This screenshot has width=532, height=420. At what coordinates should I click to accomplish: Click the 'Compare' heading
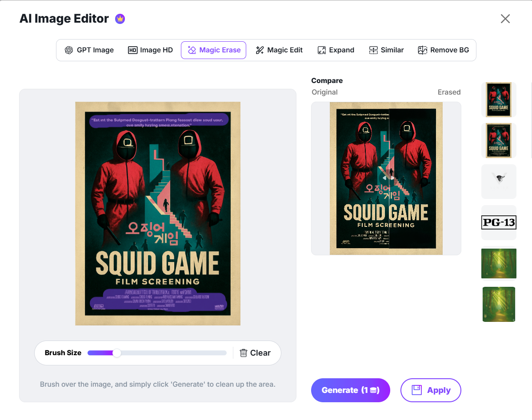coord(327,81)
